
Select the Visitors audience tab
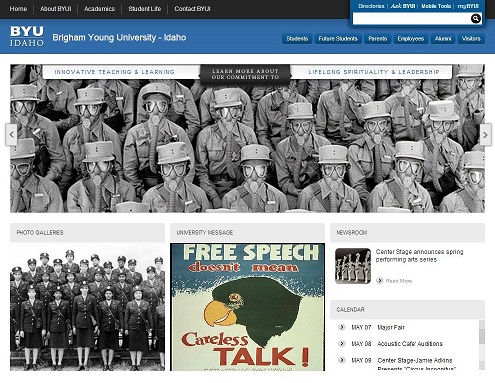coord(471,39)
